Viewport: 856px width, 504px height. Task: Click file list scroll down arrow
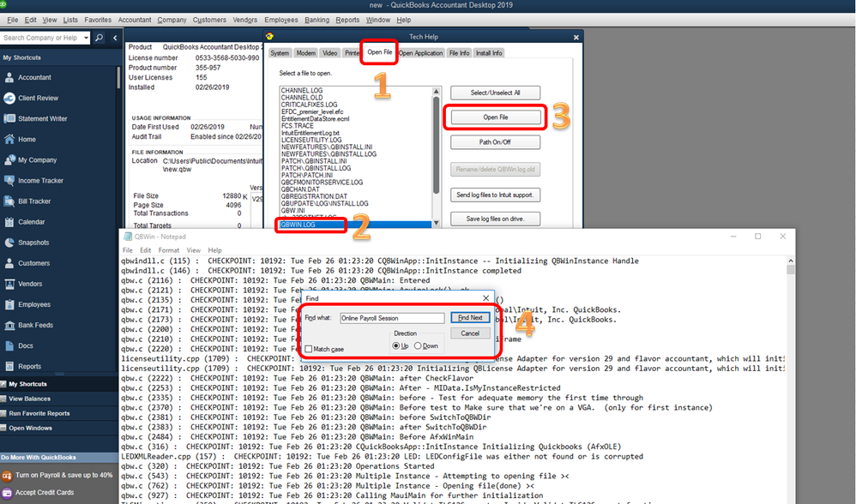(436, 223)
